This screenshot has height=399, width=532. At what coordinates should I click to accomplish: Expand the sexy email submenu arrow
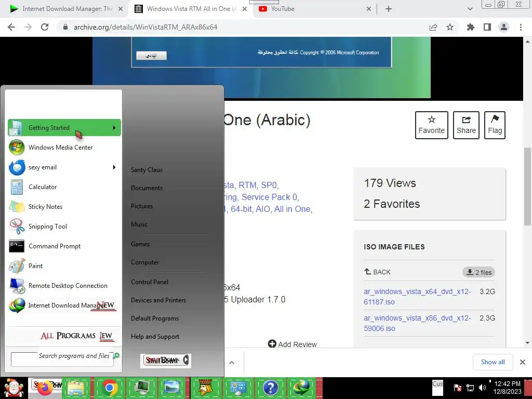(x=114, y=167)
